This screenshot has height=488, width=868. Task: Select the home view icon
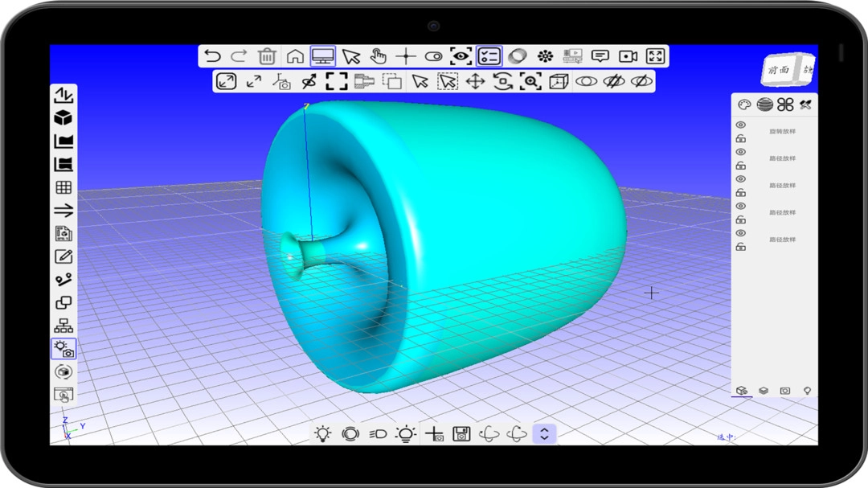(295, 56)
